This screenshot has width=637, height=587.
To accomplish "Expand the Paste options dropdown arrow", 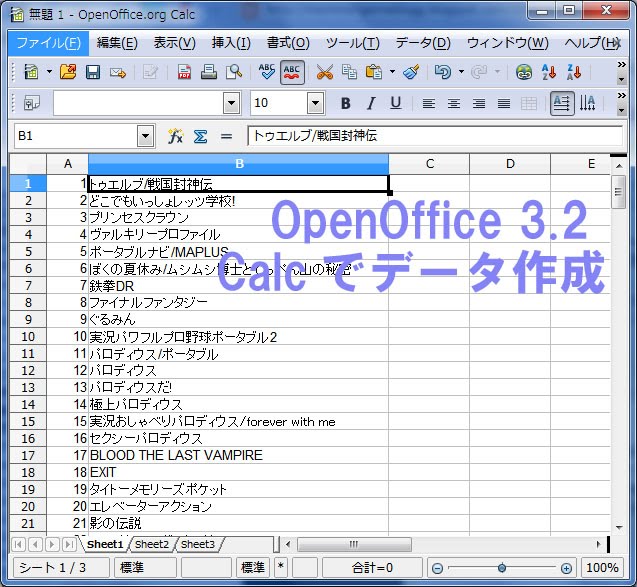I will [392, 72].
